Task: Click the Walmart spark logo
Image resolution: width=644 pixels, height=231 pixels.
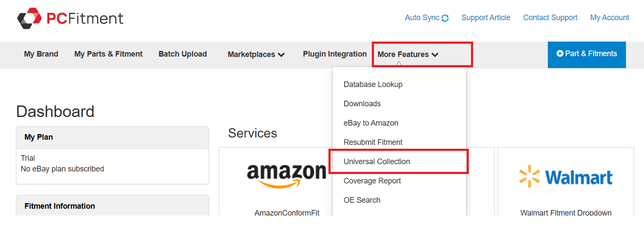Action: [529, 176]
